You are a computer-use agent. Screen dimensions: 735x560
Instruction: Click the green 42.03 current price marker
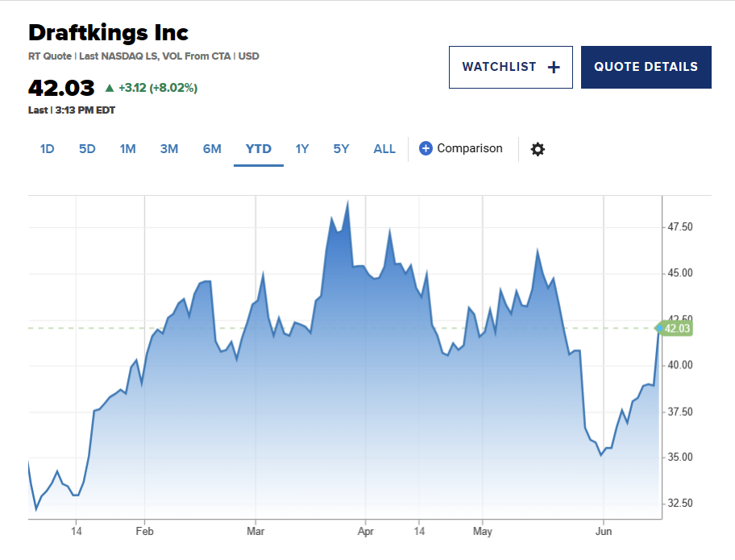tap(675, 328)
